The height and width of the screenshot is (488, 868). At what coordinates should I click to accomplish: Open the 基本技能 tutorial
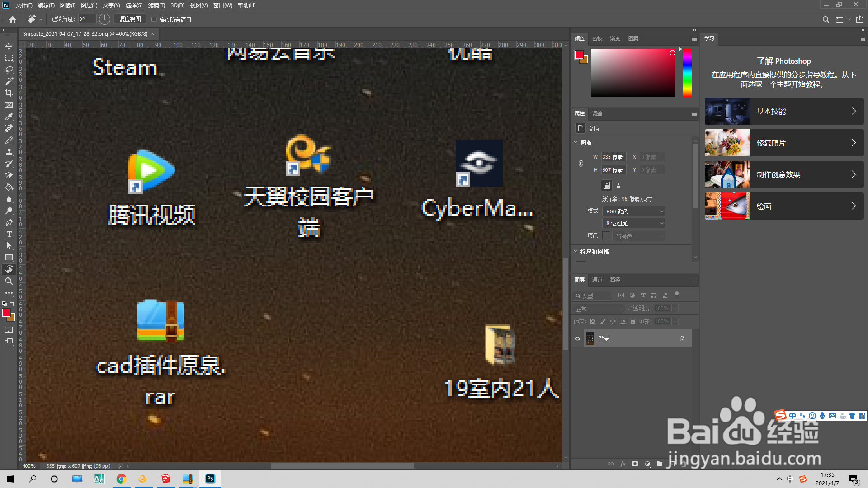click(784, 111)
